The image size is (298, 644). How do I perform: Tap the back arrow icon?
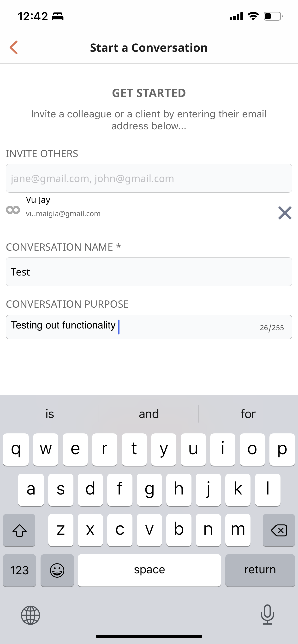(x=14, y=47)
